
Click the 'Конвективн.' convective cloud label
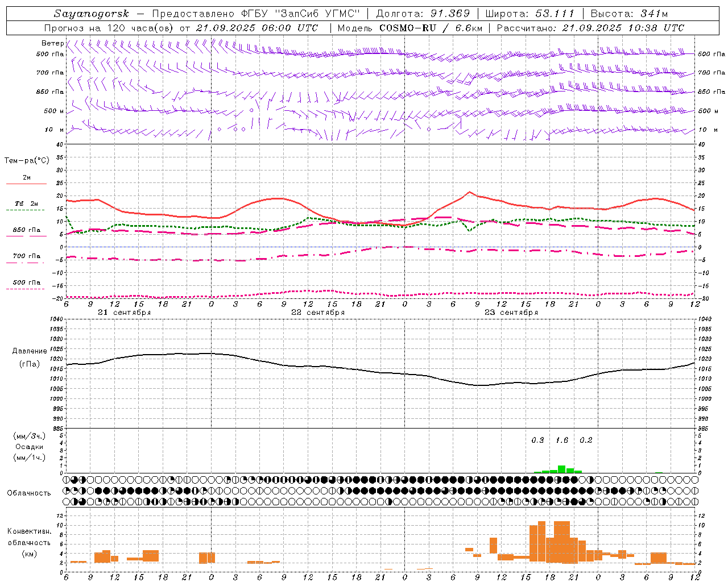29,531
